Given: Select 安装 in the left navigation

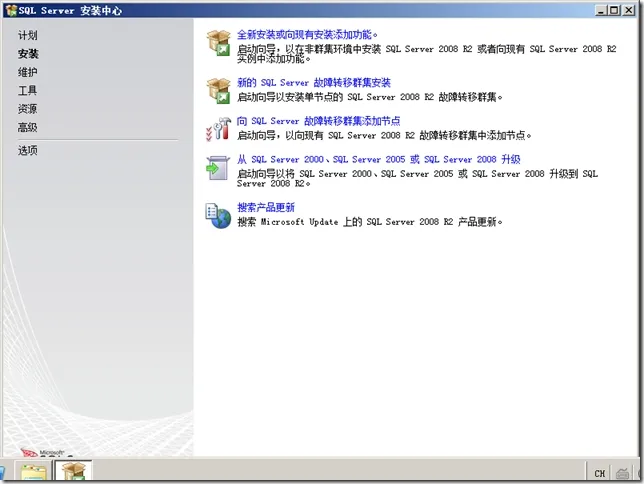Looking at the screenshot, I should coord(28,54).
